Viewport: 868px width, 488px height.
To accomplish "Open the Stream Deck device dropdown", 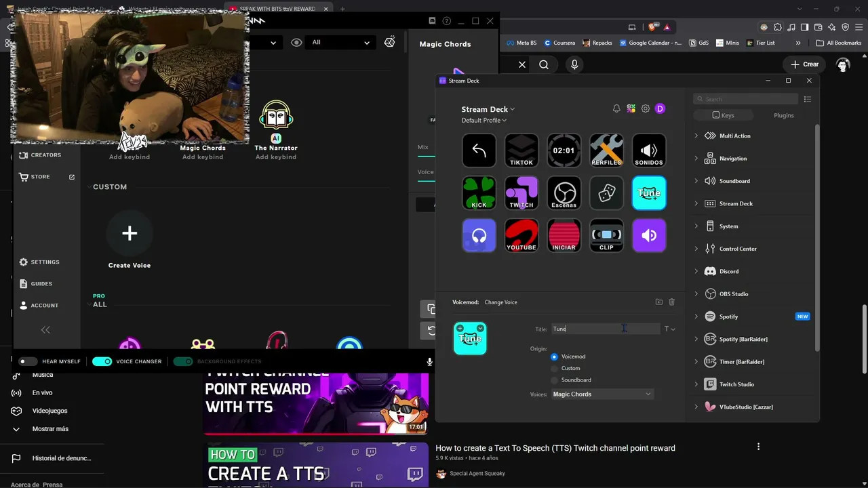I will point(488,109).
